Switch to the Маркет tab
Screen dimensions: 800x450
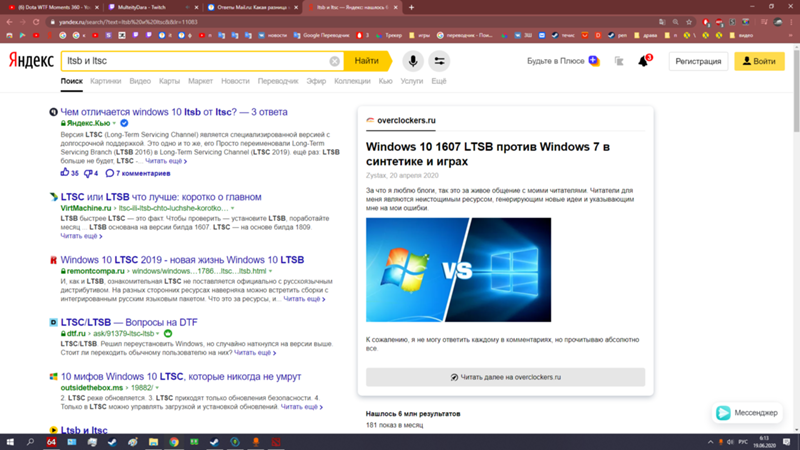(200, 81)
